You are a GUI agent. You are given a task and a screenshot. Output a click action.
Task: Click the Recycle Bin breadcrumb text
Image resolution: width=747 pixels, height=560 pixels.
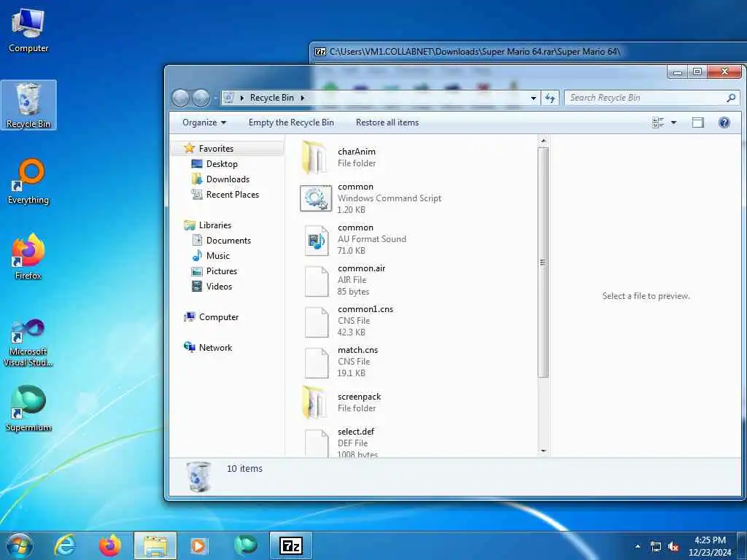pyautogui.click(x=271, y=98)
